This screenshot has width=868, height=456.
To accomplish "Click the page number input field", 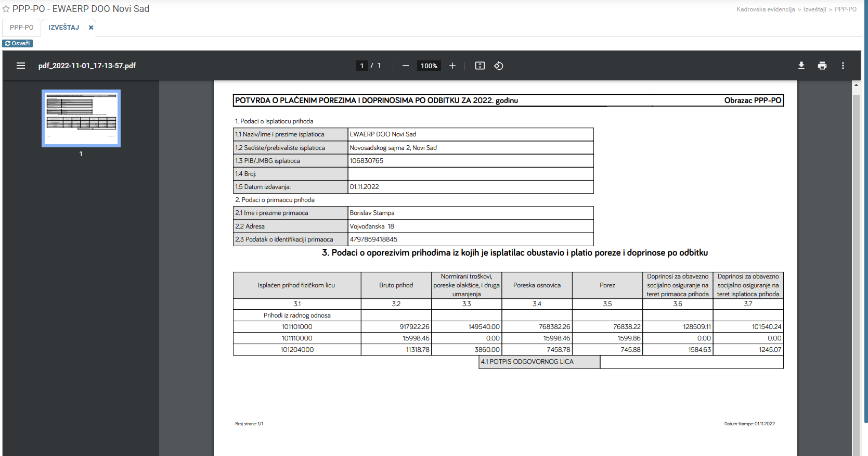I will pos(362,66).
